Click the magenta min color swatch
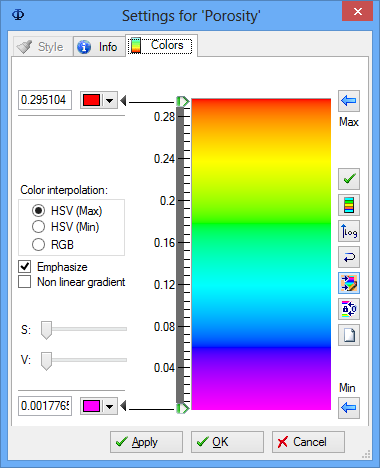The height and width of the screenshot is (468, 380). coord(92,406)
